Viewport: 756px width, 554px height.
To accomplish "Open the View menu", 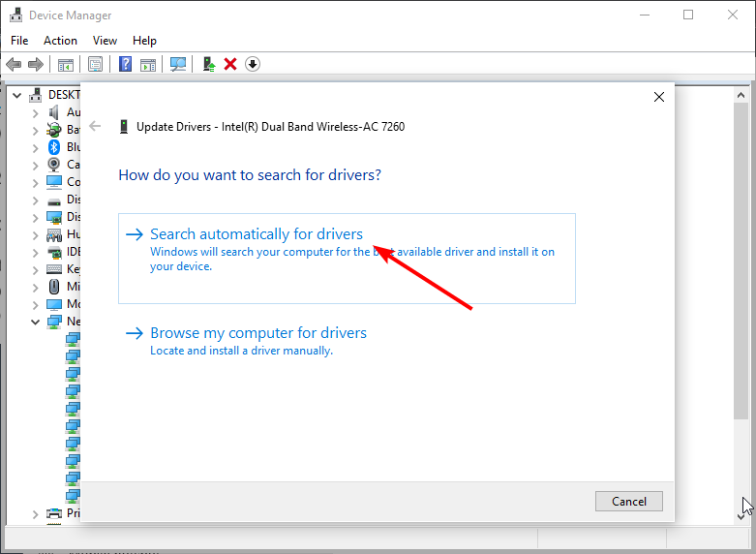I will (105, 41).
